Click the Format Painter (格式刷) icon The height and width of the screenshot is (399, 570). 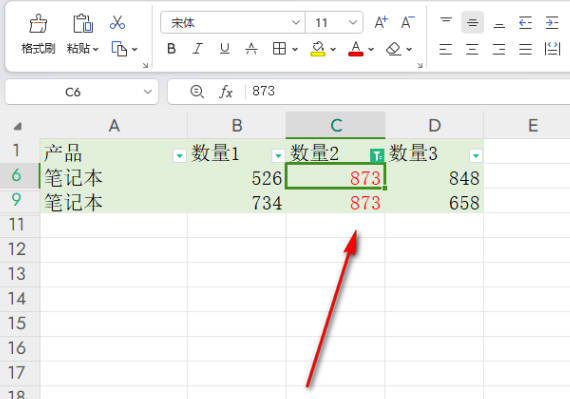38,24
